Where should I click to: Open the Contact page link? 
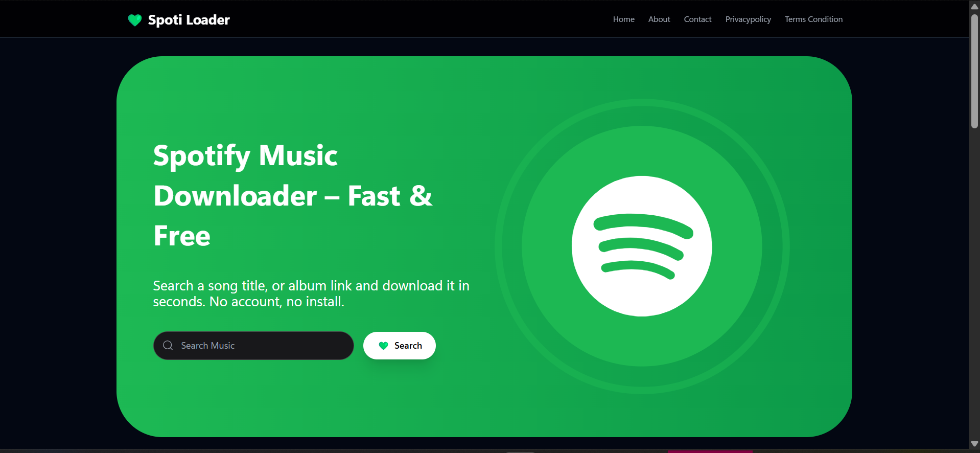point(697,19)
